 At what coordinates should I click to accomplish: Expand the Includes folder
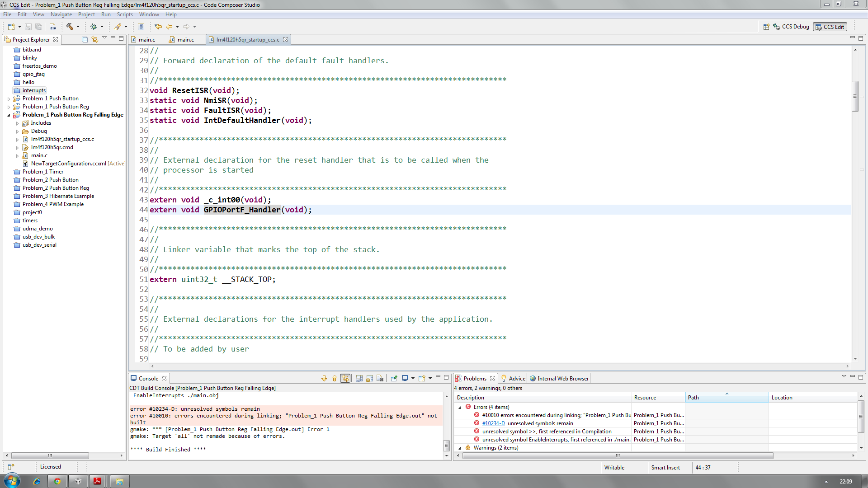[17, 123]
